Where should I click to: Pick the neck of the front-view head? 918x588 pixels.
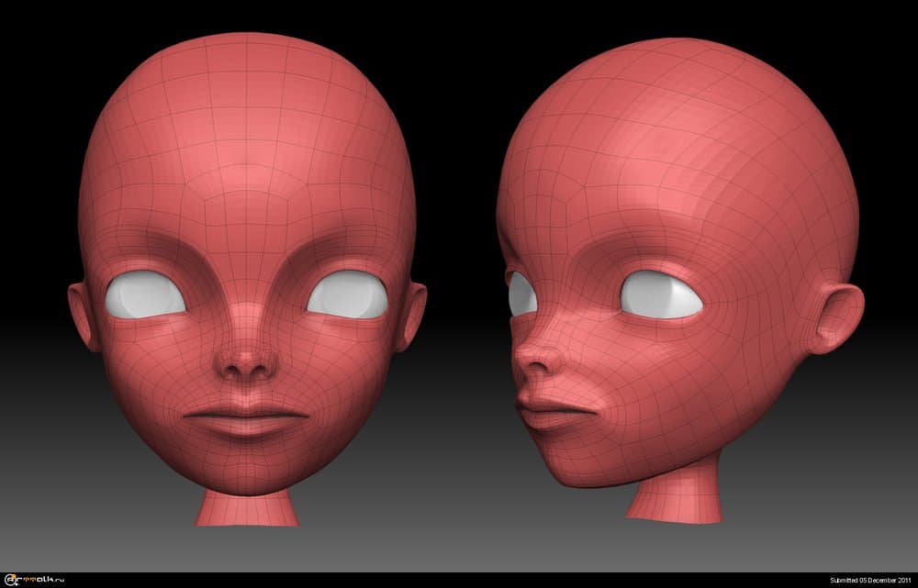pos(246,506)
